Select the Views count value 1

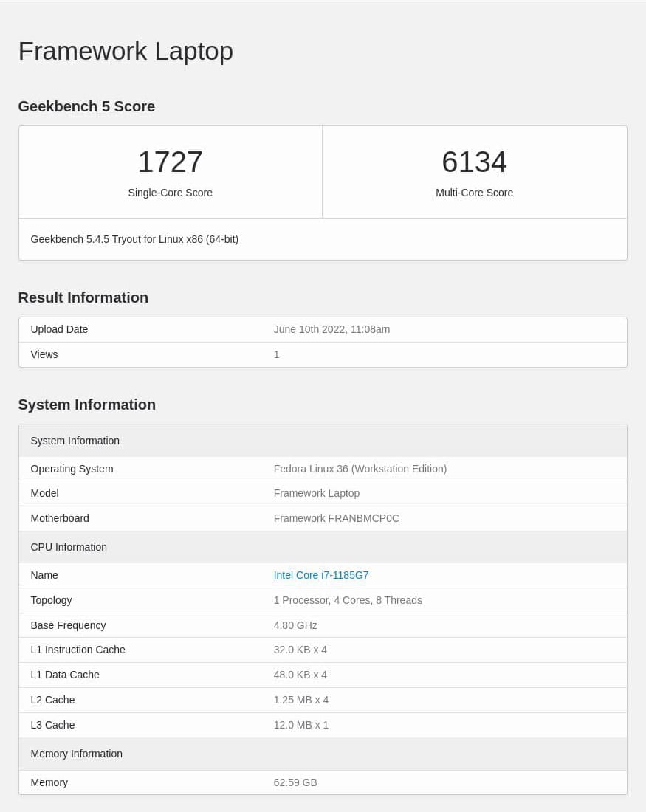pos(276,355)
